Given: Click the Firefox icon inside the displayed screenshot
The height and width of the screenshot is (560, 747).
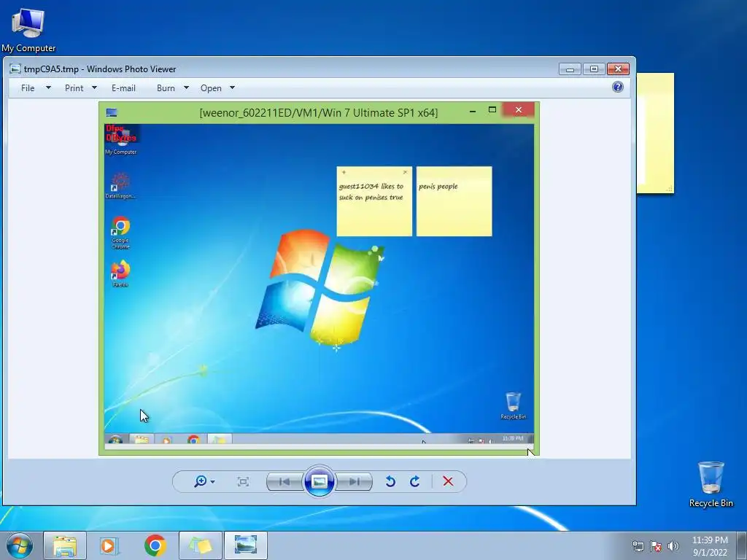Looking at the screenshot, I should coord(120,273).
